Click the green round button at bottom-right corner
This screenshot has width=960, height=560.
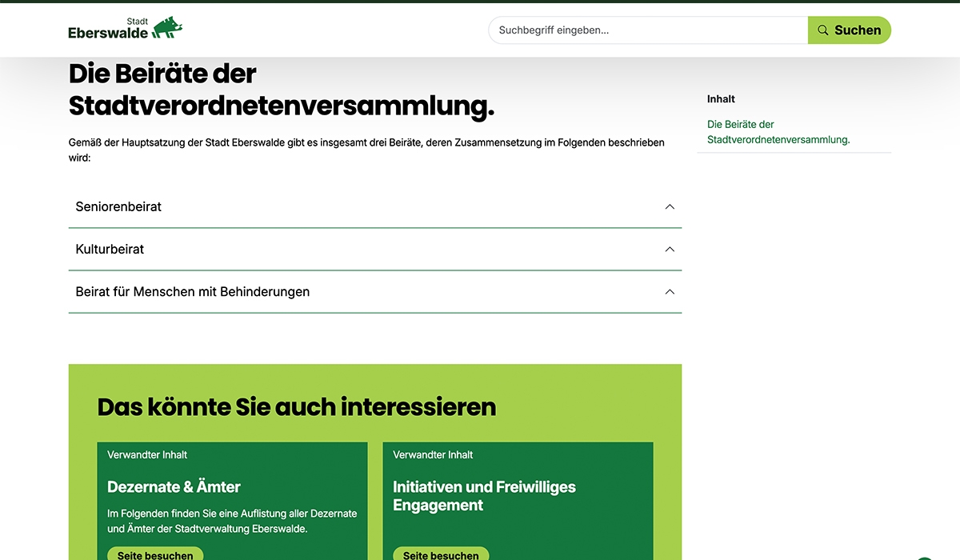pyautogui.click(x=925, y=558)
